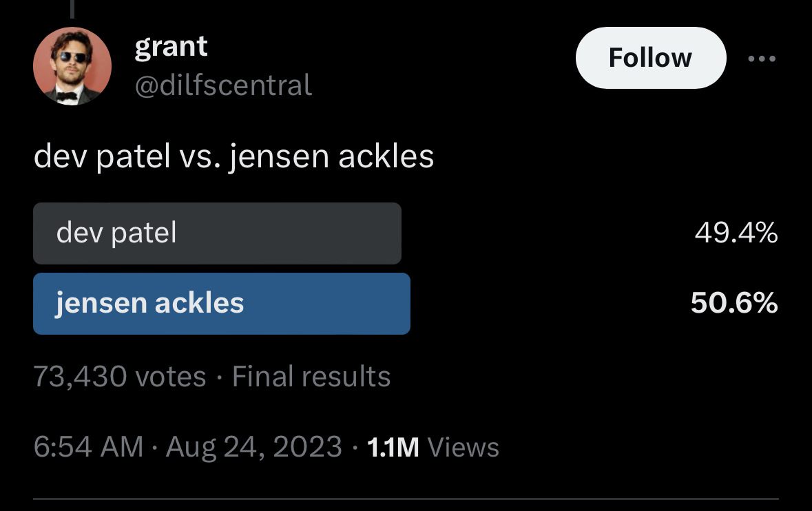Click the word "Views" beside 1.1M
Image resolution: width=812 pixels, height=511 pixels.
tap(464, 448)
